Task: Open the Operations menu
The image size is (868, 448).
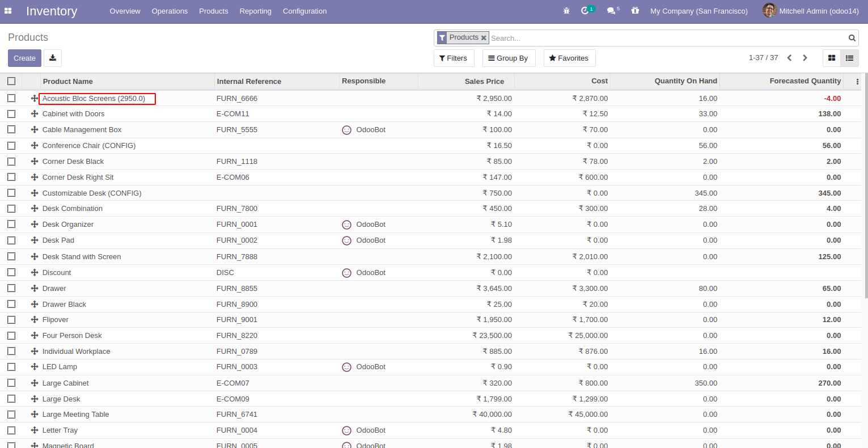Action: pyautogui.click(x=170, y=11)
